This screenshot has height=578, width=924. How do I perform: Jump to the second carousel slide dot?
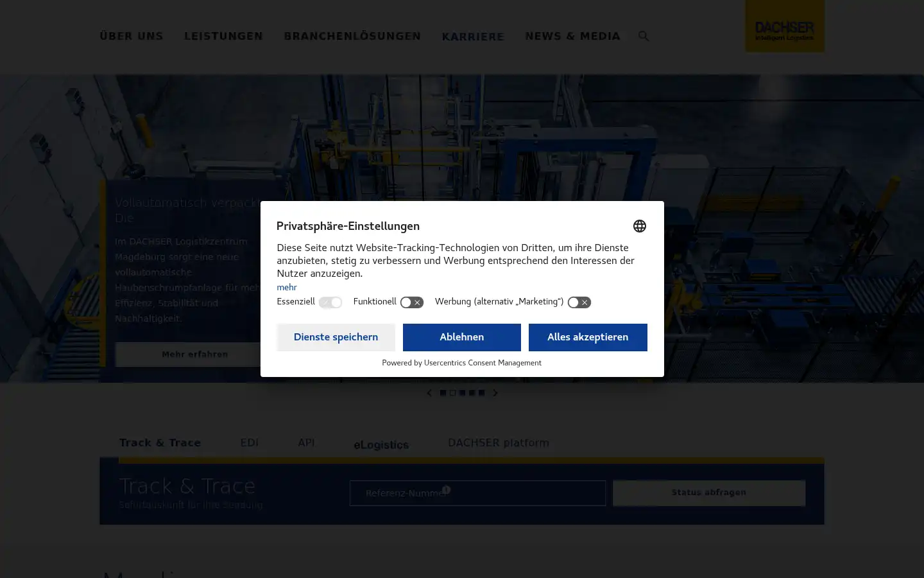[x=452, y=393]
